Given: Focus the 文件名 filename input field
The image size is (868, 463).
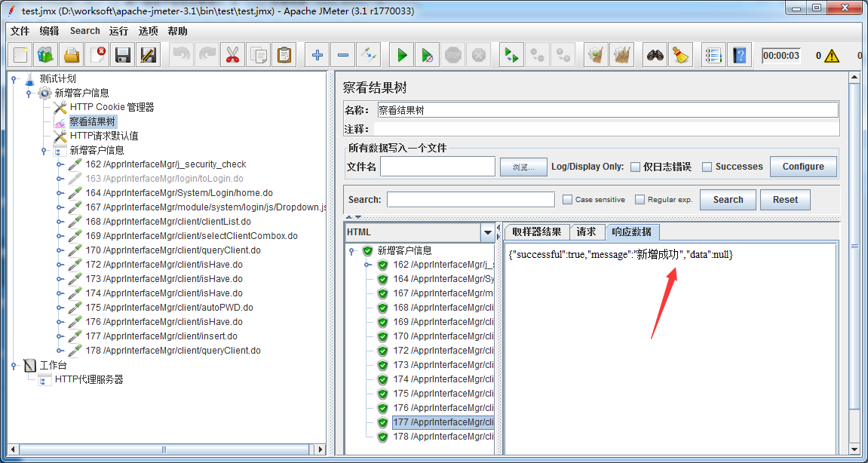Looking at the screenshot, I should click(x=437, y=167).
